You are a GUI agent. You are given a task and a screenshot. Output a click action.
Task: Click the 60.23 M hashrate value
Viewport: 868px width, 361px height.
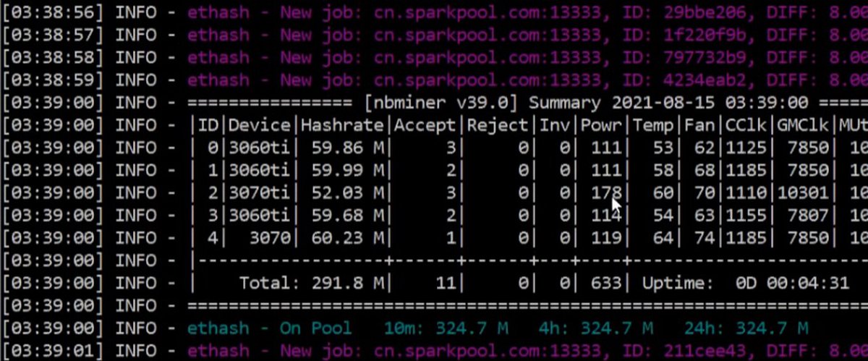click(x=342, y=237)
